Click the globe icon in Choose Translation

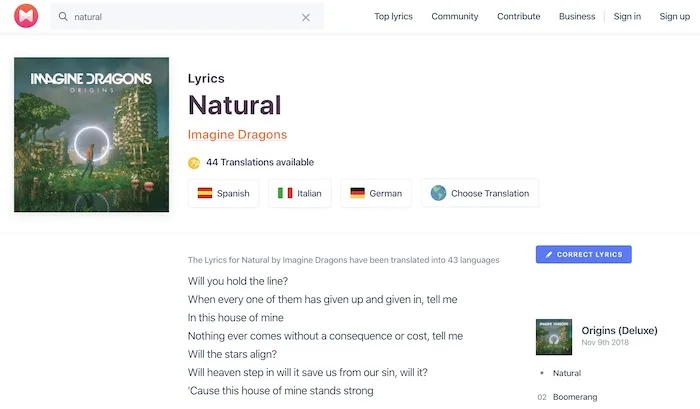[x=438, y=193]
